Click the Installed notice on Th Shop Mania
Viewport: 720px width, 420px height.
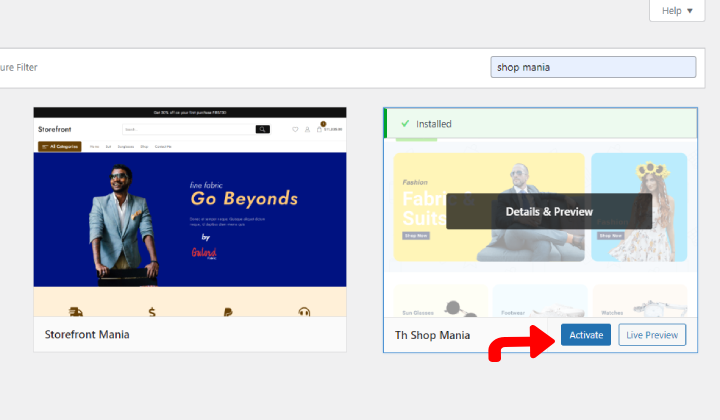(540, 123)
